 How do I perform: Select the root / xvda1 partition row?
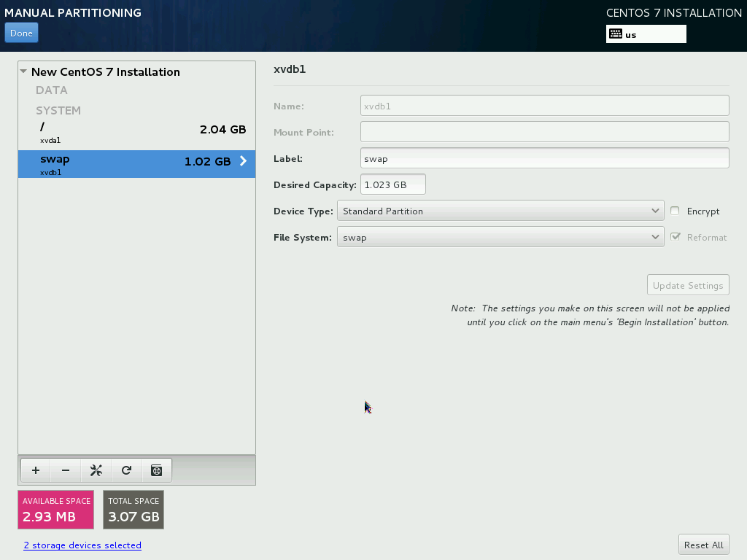(136, 133)
